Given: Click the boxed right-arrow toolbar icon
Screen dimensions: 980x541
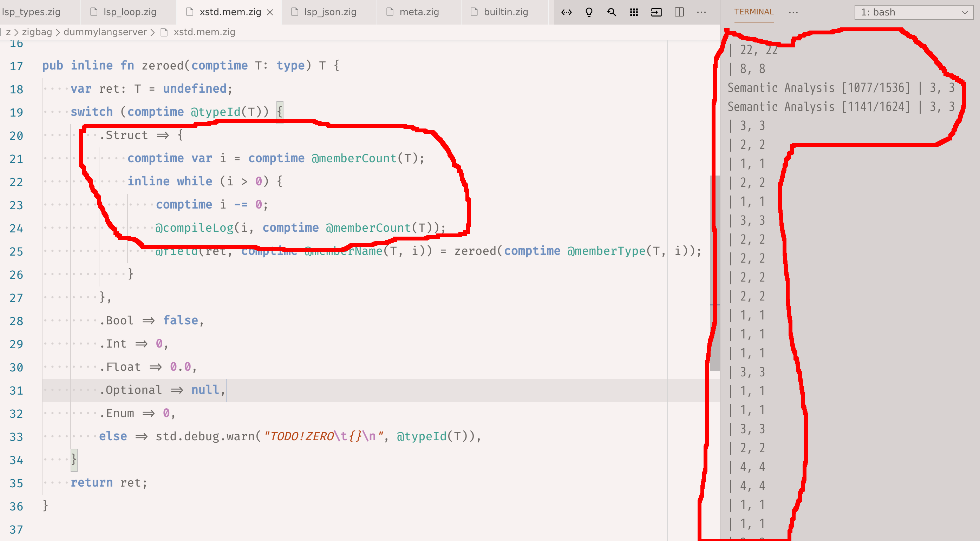Looking at the screenshot, I should point(656,12).
